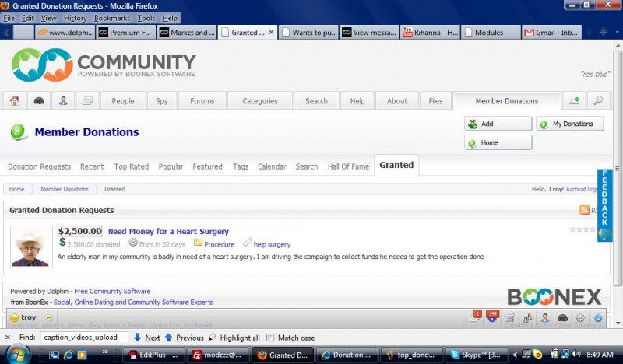623x364 pixels.
Task: Click the chat bubble icon next to troy
Action: click(x=48, y=317)
